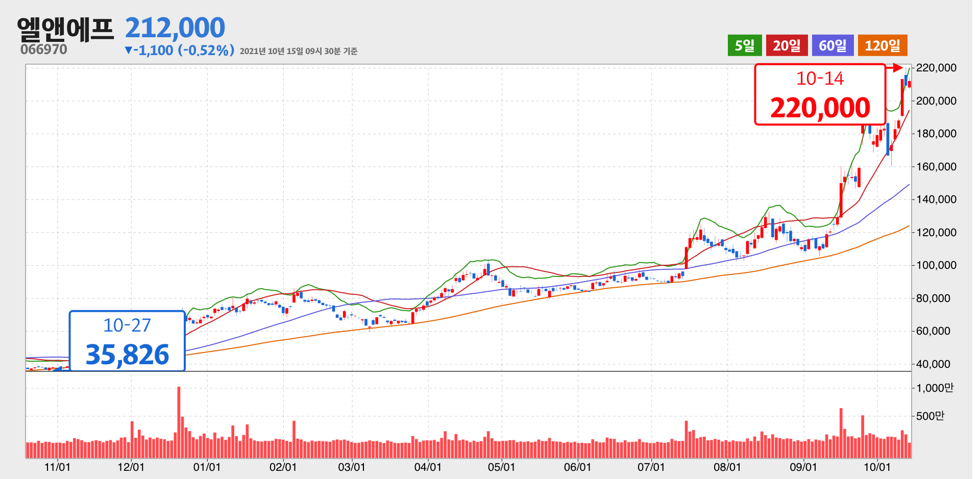
Task: Click the 12/01 date axis label
Action: pos(131,467)
